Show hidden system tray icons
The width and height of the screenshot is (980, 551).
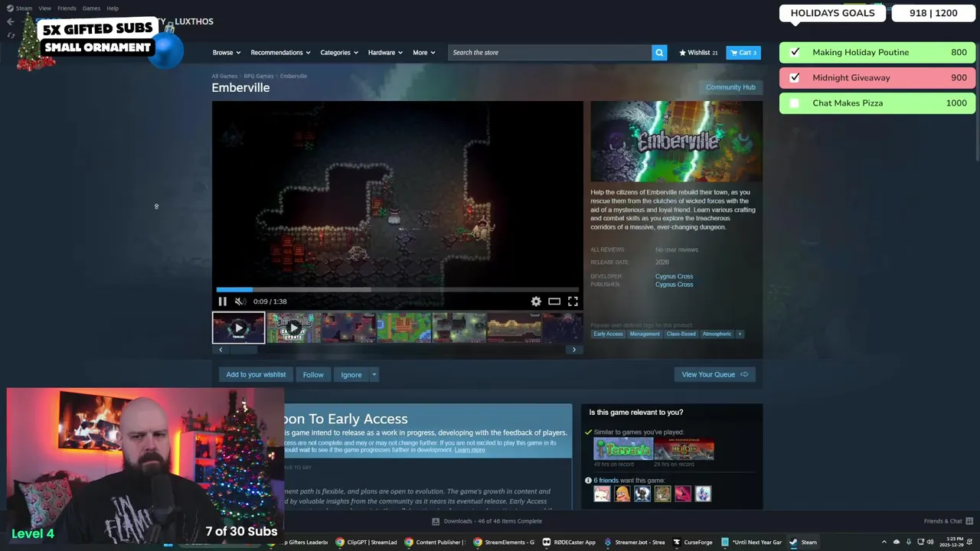coord(884,542)
